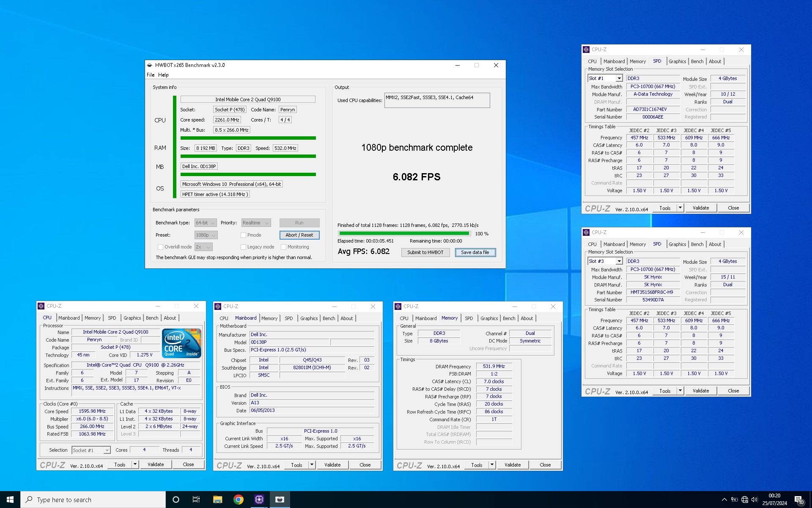Open volume speaker icon in tray
The height and width of the screenshot is (508, 812).
pyautogui.click(x=755, y=500)
